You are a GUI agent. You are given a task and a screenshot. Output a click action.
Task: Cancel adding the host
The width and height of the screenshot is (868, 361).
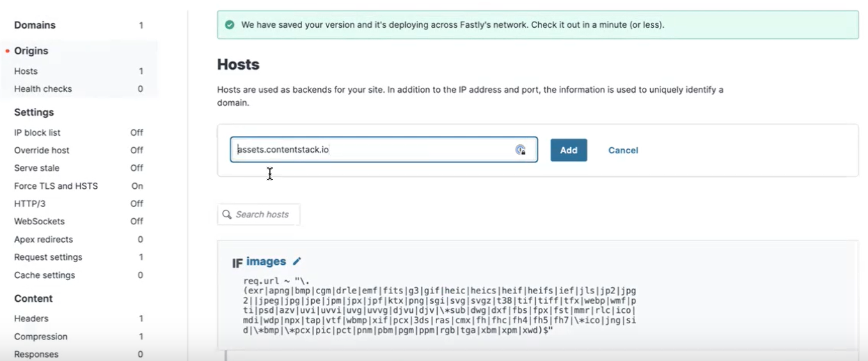point(623,151)
